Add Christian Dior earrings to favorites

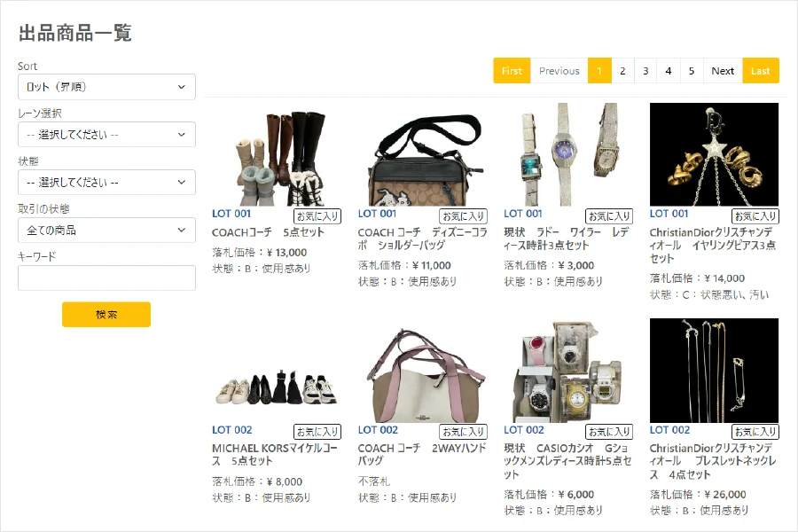coord(755,215)
